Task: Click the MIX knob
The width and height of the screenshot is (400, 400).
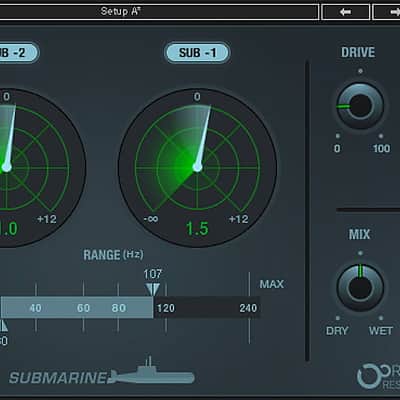Action: (360, 288)
